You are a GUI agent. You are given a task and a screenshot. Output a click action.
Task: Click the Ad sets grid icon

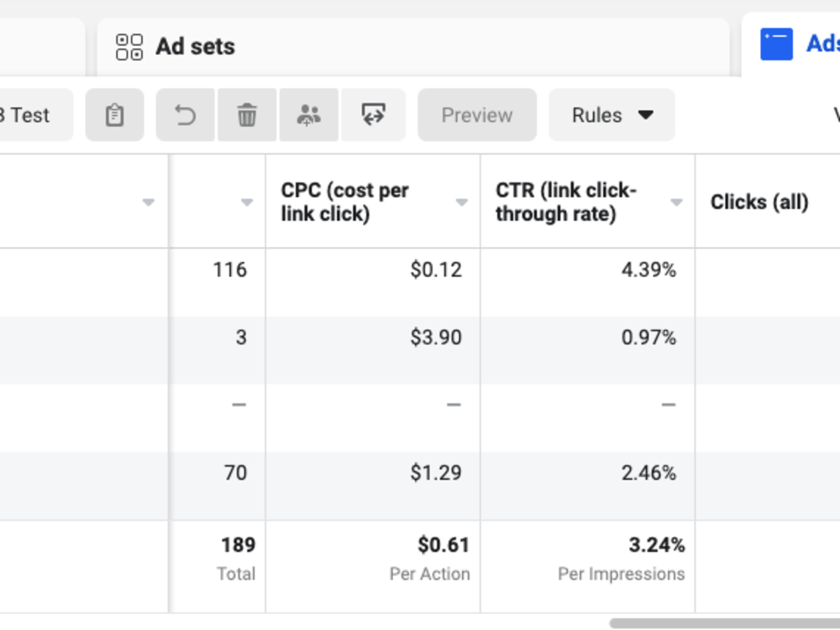(x=128, y=46)
